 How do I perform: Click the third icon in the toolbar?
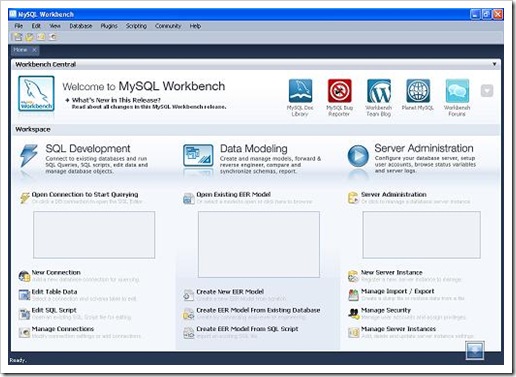pyautogui.click(x=41, y=37)
